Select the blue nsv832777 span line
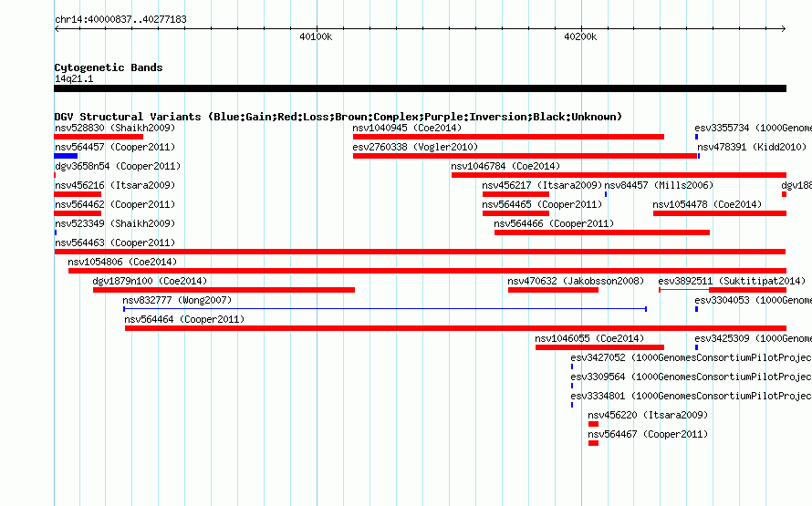This screenshot has height=506, width=812. [x=385, y=309]
